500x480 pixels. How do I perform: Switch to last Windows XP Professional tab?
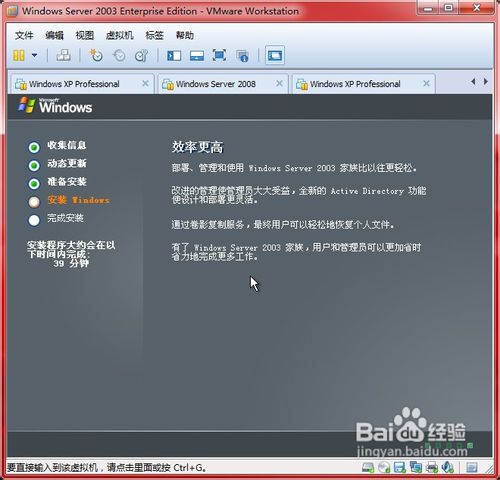(x=364, y=84)
